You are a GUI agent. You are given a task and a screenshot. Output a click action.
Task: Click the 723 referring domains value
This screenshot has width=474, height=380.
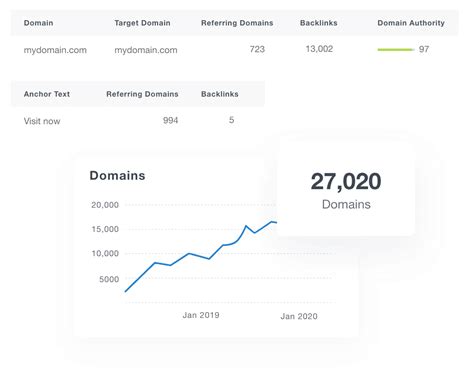click(257, 49)
